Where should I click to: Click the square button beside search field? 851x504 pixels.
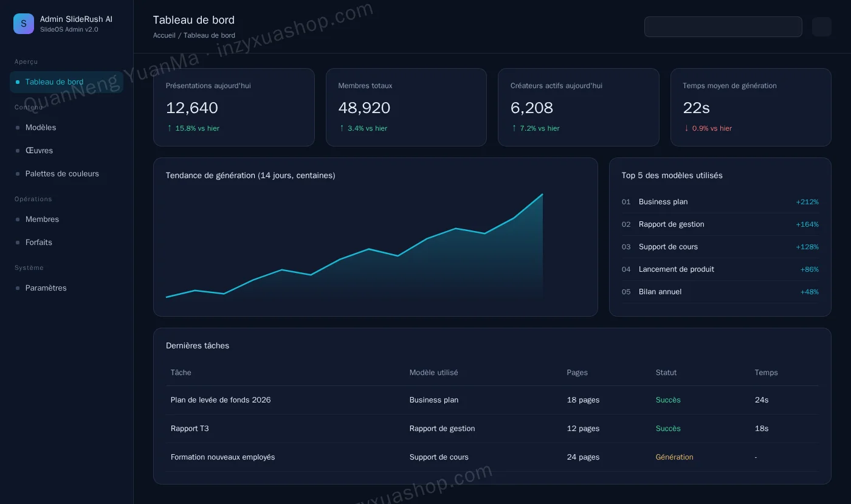coord(821,27)
